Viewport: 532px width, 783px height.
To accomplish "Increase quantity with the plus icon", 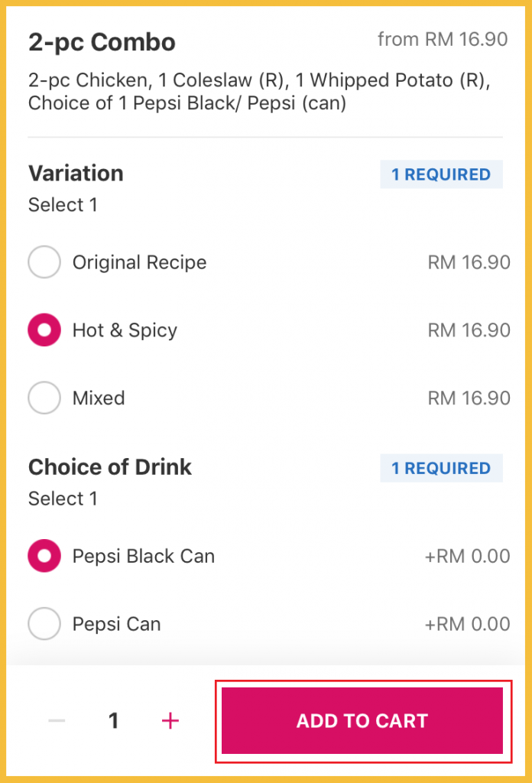I will coord(170,720).
